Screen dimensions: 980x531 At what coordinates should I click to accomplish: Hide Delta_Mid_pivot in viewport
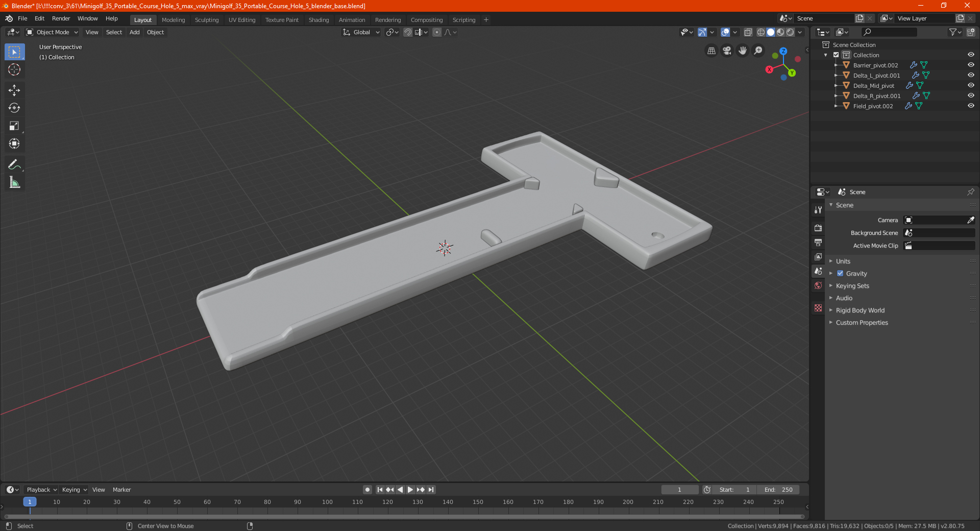[x=971, y=86]
